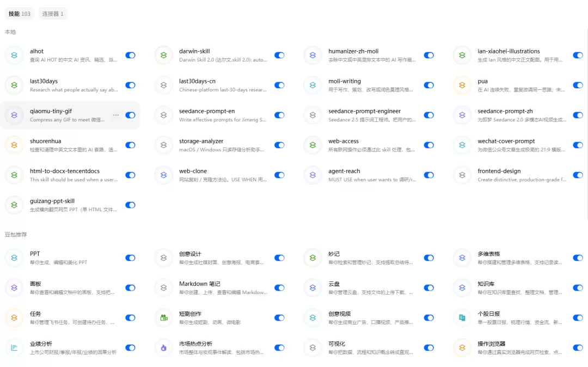Toggle the qiaomu-tiny-gif switch
Screen dimensions: 588x367
tap(130, 115)
